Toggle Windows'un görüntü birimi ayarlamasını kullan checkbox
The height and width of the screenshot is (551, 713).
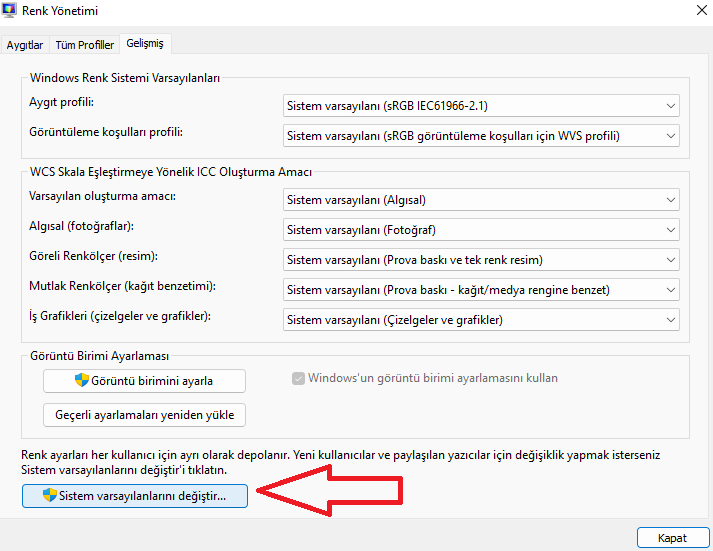click(x=298, y=378)
